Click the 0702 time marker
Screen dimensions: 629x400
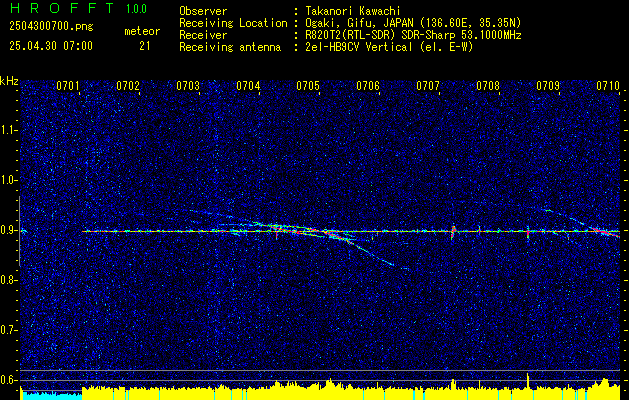click(128, 85)
